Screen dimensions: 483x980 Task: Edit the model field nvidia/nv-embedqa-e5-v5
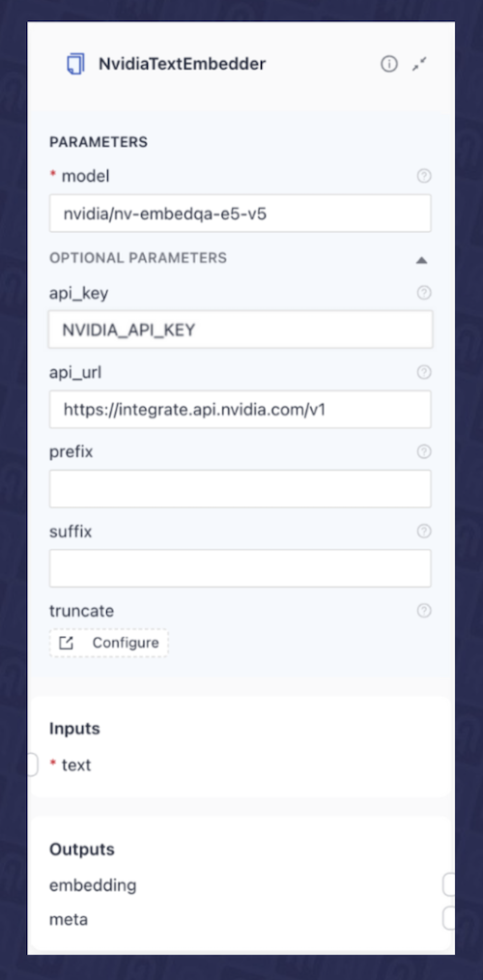click(x=241, y=214)
